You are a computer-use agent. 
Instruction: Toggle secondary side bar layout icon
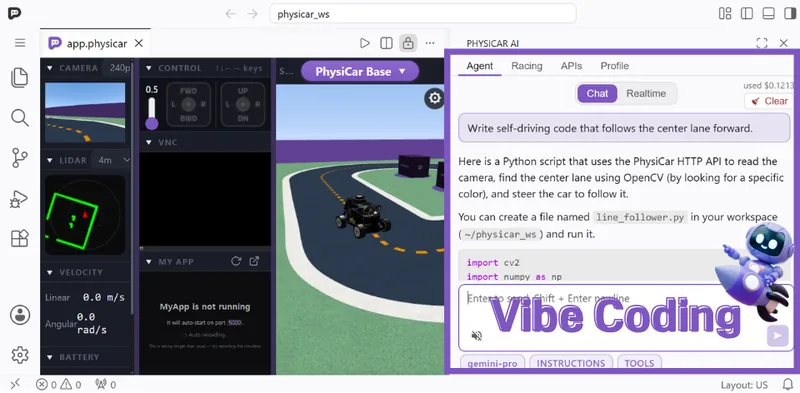click(x=790, y=14)
